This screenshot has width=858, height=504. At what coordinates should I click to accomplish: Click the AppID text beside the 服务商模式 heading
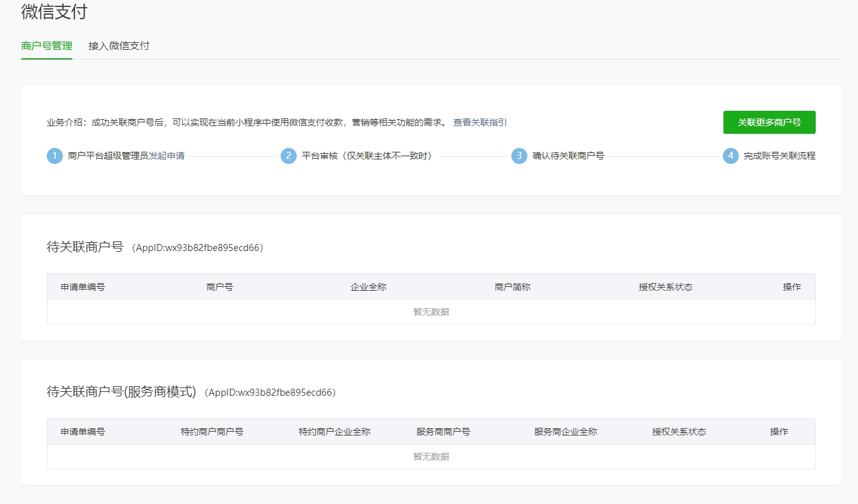click(x=270, y=393)
